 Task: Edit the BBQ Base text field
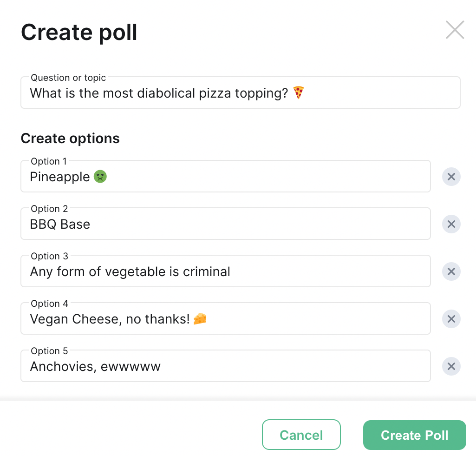(226, 224)
